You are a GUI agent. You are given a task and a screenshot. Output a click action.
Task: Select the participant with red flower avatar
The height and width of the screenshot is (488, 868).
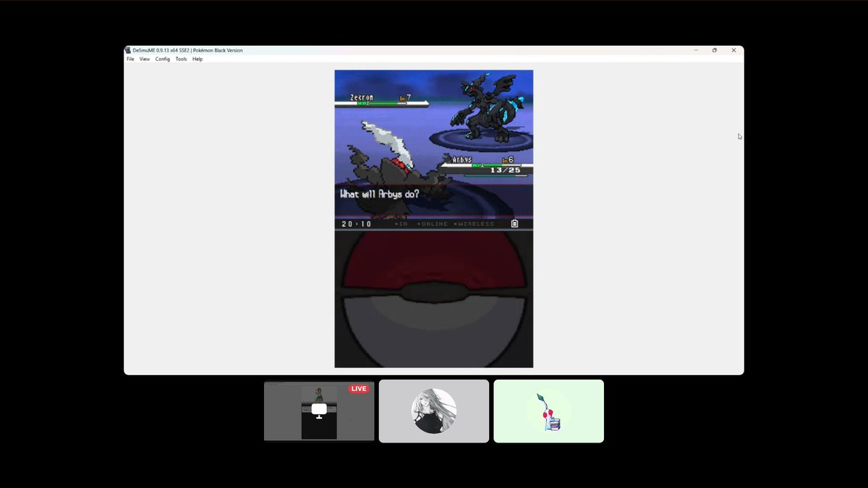(x=548, y=411)
